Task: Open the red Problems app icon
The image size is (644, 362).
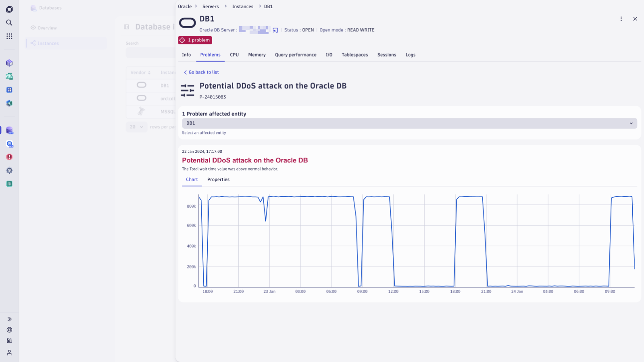Action: pyautogui.click(x=9, y=157)
